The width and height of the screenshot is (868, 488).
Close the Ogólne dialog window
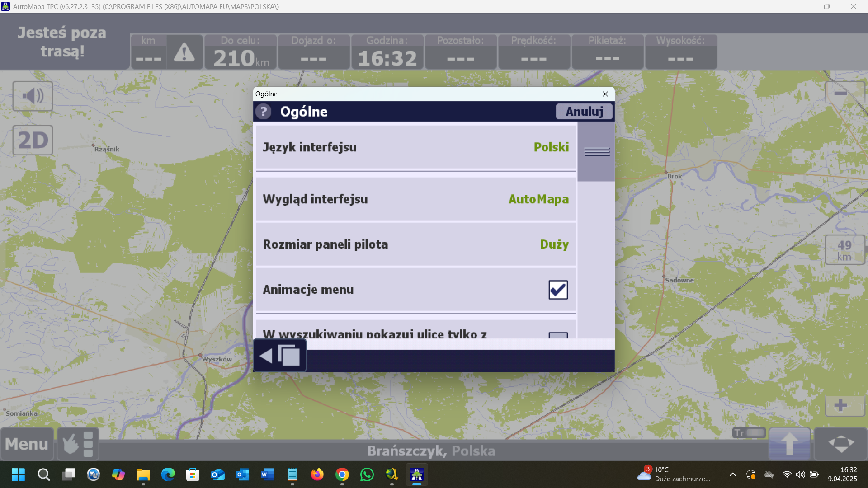click(x=605, y=94)
